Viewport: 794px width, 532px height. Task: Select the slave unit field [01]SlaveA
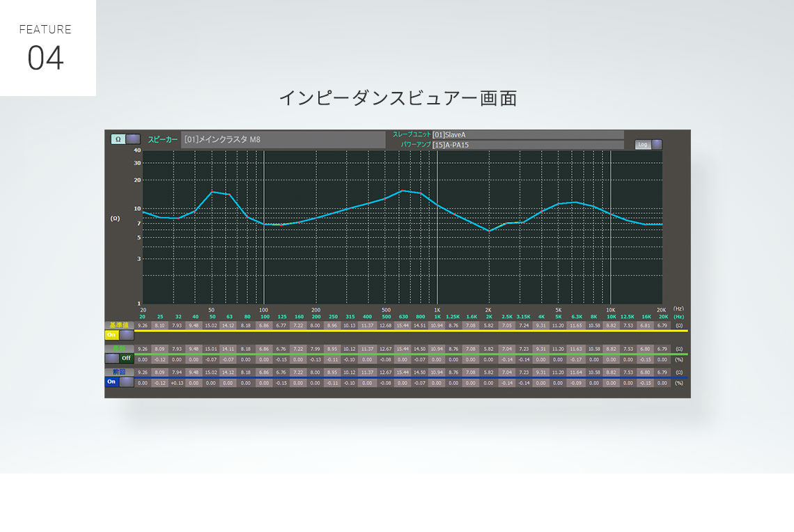coord(527,134)
